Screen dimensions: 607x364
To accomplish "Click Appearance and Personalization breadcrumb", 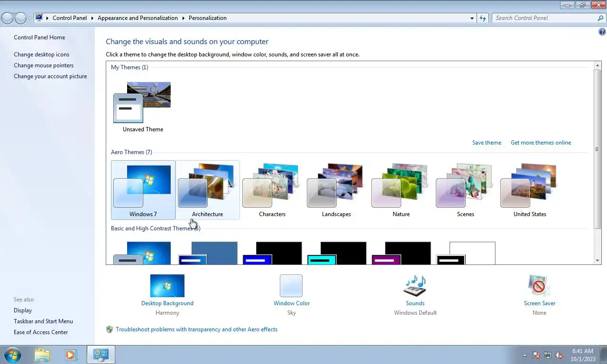I will (138, 18).
